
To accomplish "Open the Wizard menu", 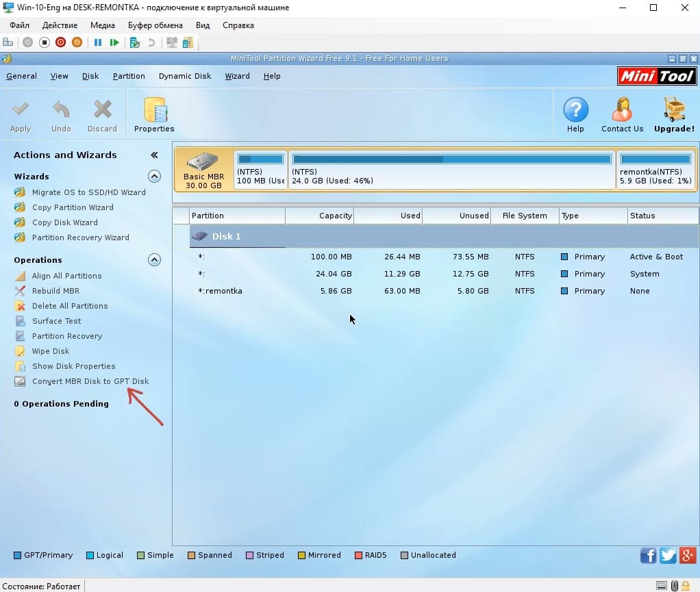I will [237, 76].
